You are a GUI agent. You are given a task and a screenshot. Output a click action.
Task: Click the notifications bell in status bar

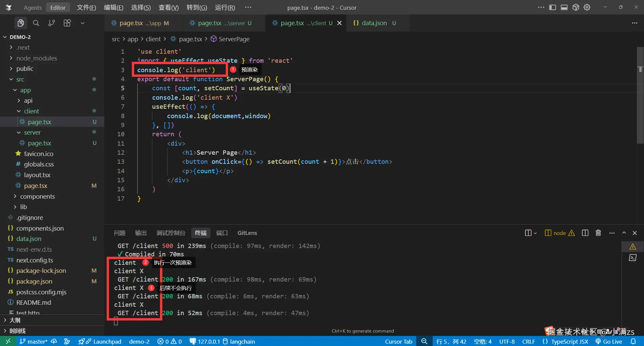[633, 341]
